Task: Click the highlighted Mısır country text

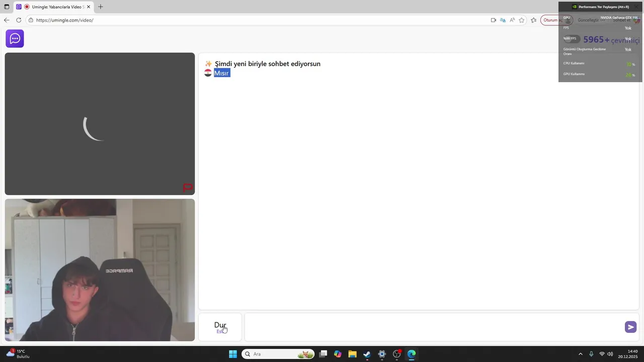Action: [x=222, y=73]
